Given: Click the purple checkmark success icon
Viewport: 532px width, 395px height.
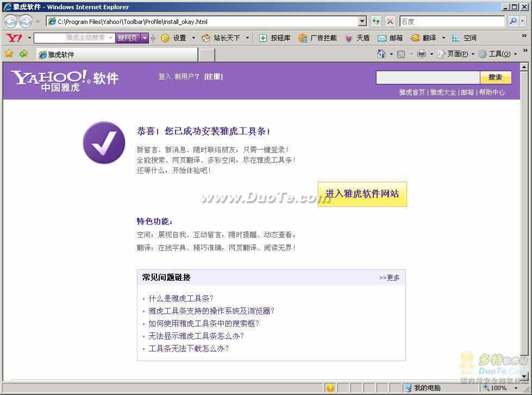Looking at the screenshot, I should click(104, 143).
